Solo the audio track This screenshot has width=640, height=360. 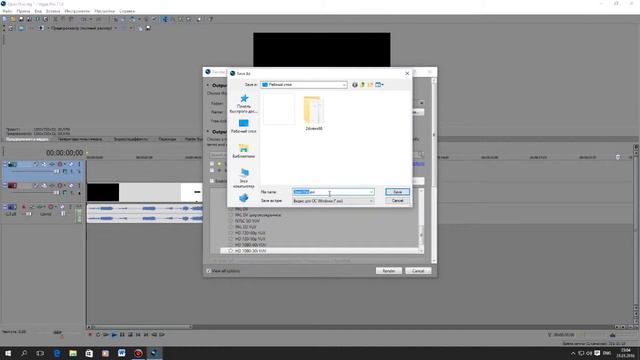point(70,207)
